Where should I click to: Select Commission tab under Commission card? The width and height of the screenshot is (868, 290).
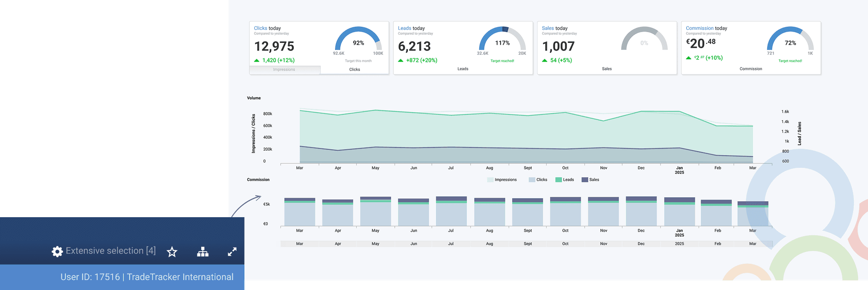[751, 69]
